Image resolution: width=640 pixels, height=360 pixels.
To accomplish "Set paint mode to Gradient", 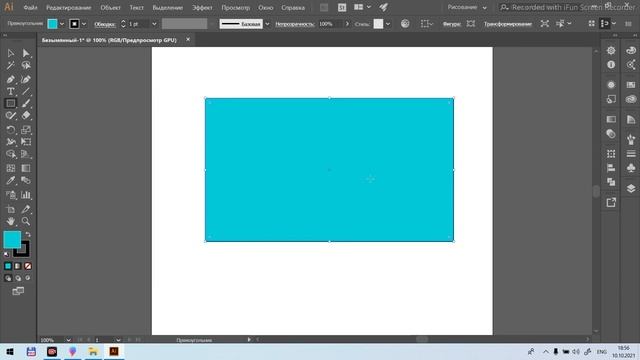I will [x=18, y=266].
